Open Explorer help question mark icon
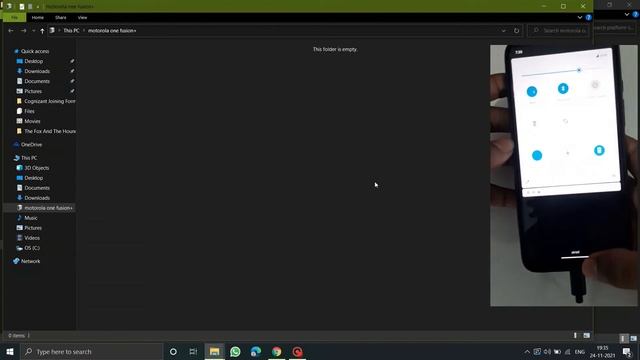The width and height of the screenshot is (640, 360). coord(588,18)
